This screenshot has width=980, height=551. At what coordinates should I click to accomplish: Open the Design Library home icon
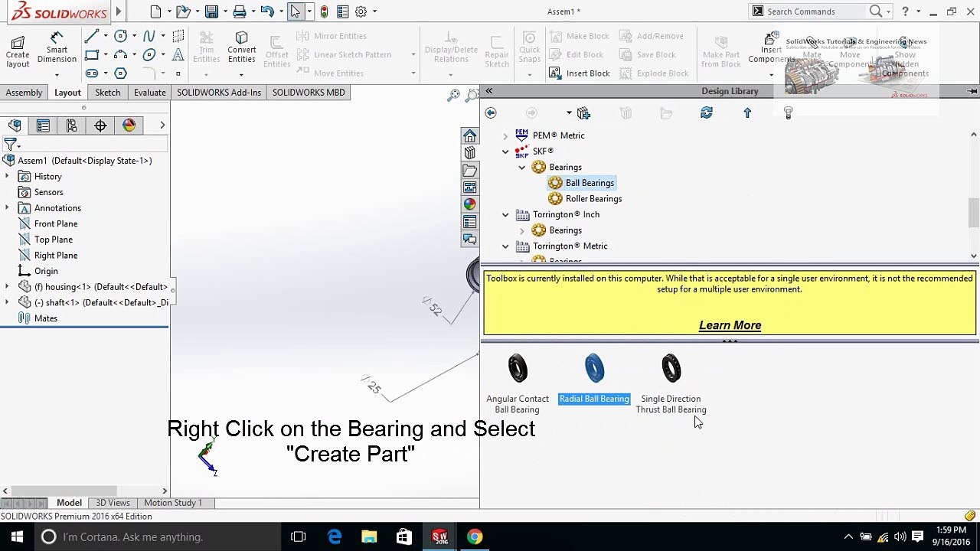[x=469, y=135]
